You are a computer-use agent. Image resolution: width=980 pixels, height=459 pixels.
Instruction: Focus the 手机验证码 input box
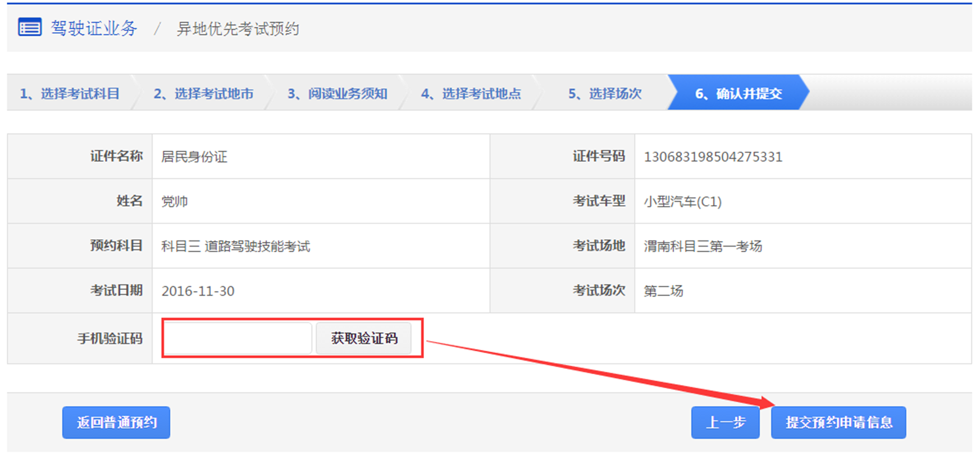coord(238,338)
